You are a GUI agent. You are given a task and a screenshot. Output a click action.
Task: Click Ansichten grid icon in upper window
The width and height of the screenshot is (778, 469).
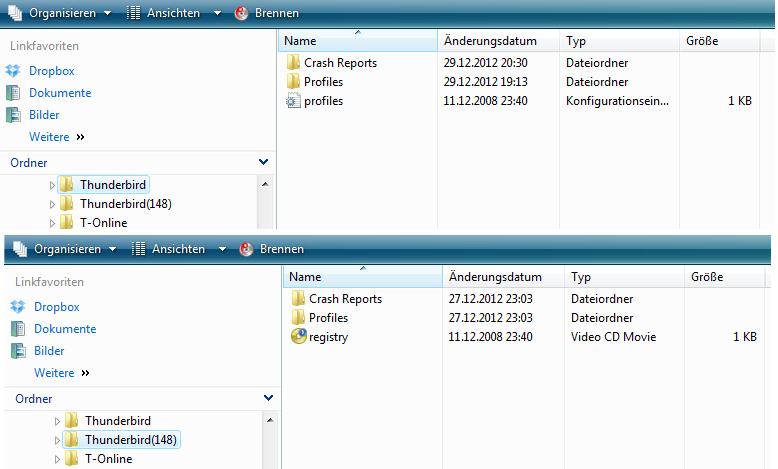click(133, 13)
